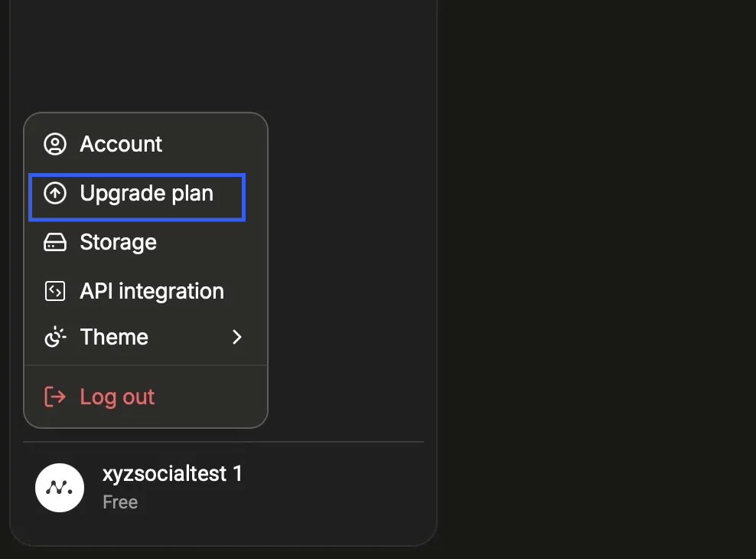Open the Theme option label
The height and width of the screenshot is (559, 756).
[114, 337]
